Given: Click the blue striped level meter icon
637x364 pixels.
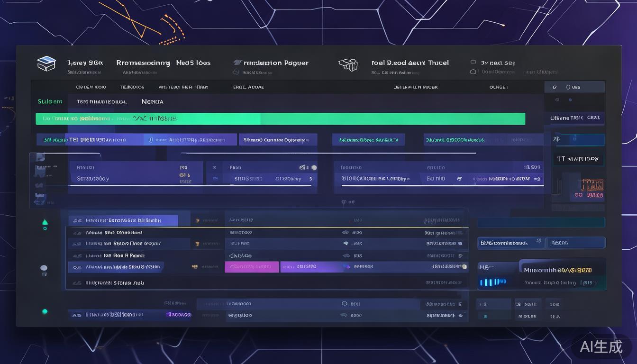Looking at the screenshot, I should click(492, 282).
